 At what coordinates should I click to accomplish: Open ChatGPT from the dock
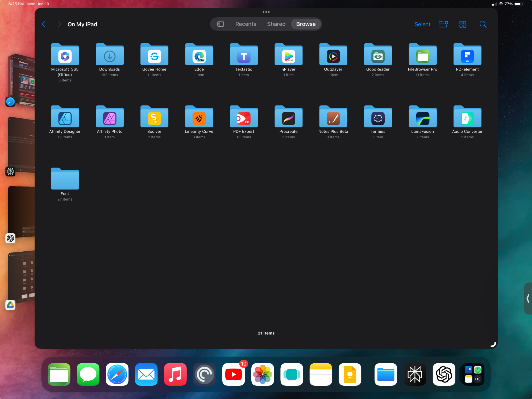[444, 375]
